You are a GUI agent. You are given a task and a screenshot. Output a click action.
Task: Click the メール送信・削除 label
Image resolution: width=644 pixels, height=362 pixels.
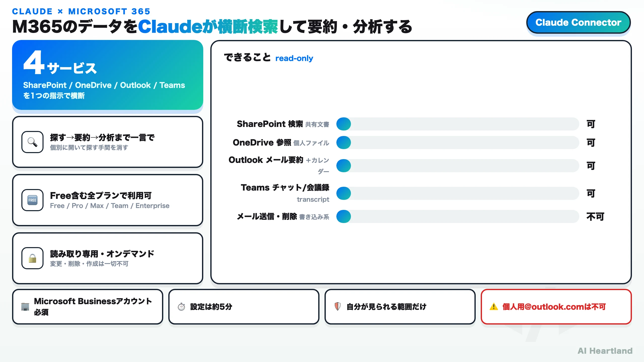pos(267,216)
